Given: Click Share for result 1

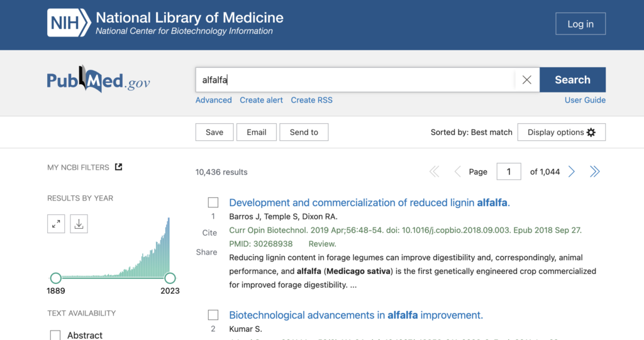Looking at the screenshot, I should (206, 252).
